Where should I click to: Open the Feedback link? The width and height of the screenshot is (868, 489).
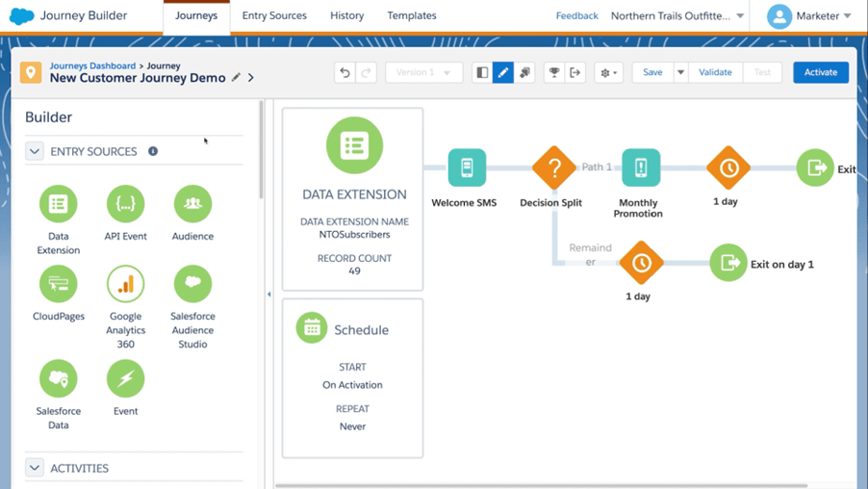click(576, 16)
